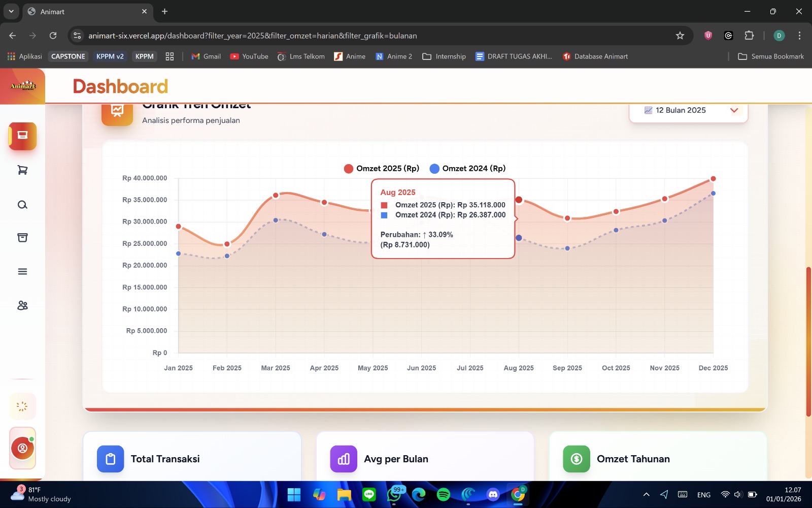
Task: Switch to the Animart browser tab
Action: pyautogui.click(x=88, y=11)
